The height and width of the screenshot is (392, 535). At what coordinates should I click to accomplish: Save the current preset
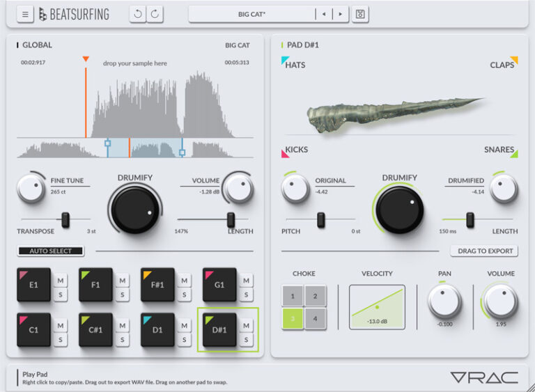[360, 15]
